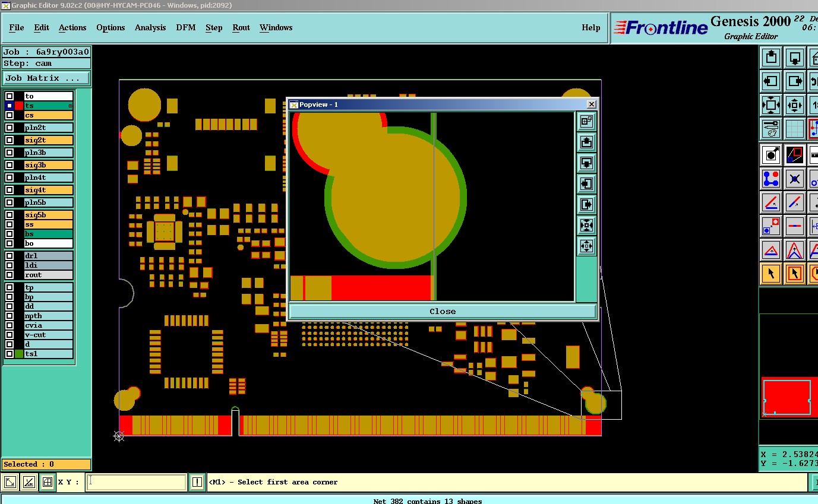Open the Rout menu

[241, 27]
